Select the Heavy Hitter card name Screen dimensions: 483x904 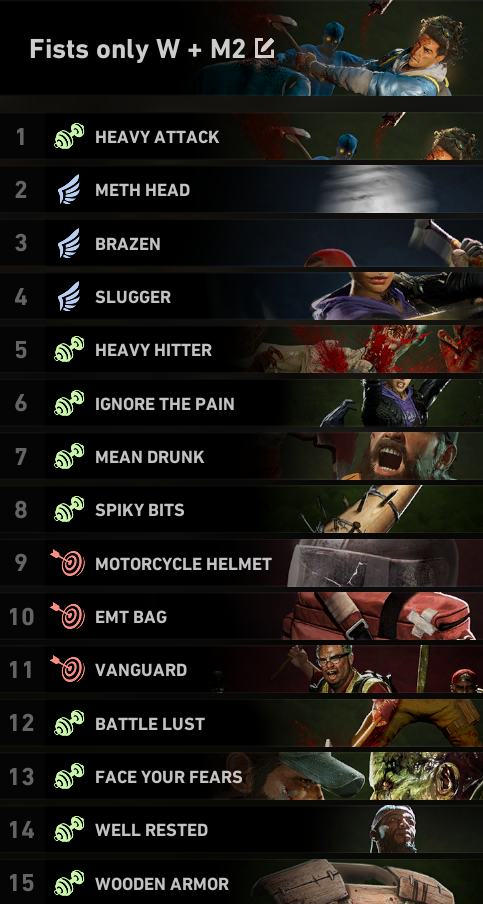click(x=153, y=351)
